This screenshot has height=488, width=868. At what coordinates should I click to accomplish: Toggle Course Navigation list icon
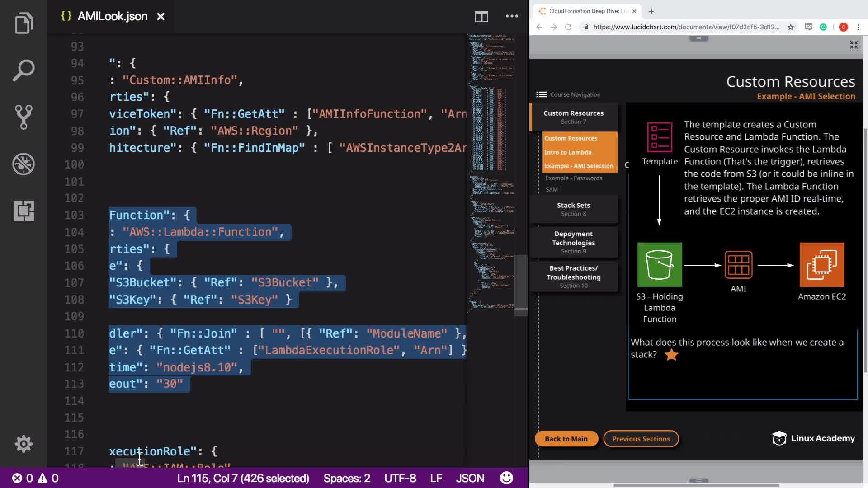tap(541, 94)
